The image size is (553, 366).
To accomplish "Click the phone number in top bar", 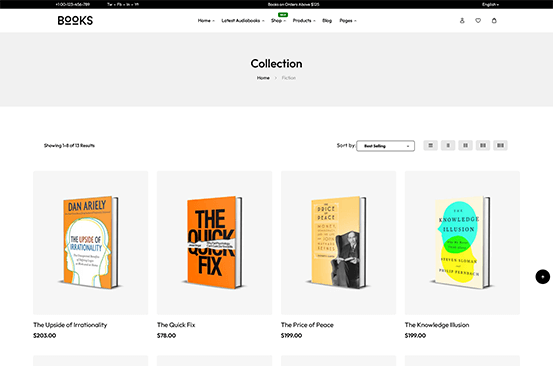I will pyautogui.click(x=73, y=5).
